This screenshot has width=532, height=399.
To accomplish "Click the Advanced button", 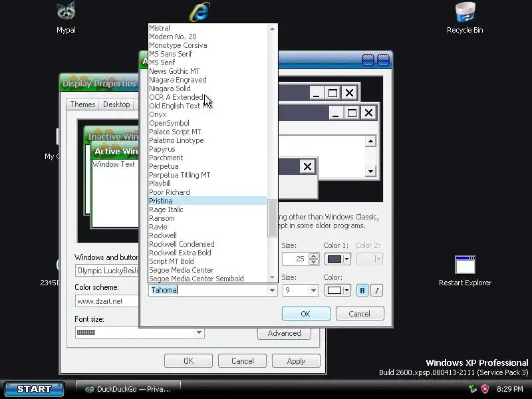I will [x=285, y=333].
